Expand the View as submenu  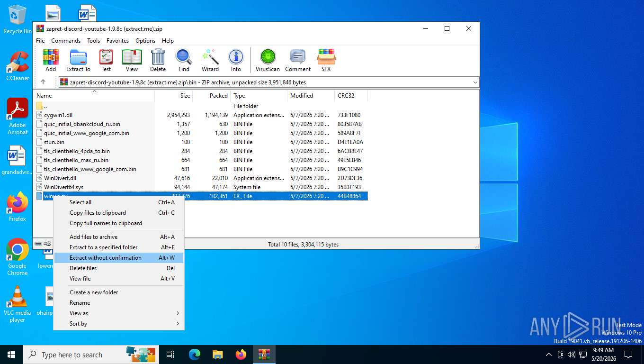[119, 313]
